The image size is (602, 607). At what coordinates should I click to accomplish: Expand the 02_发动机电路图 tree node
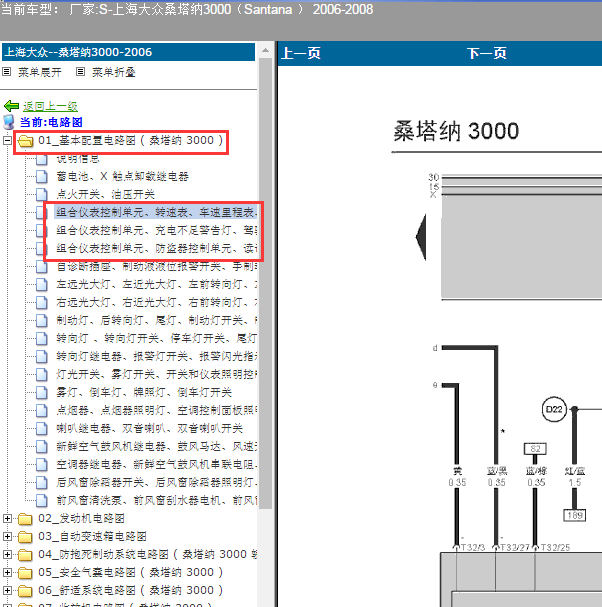[7, 518]
